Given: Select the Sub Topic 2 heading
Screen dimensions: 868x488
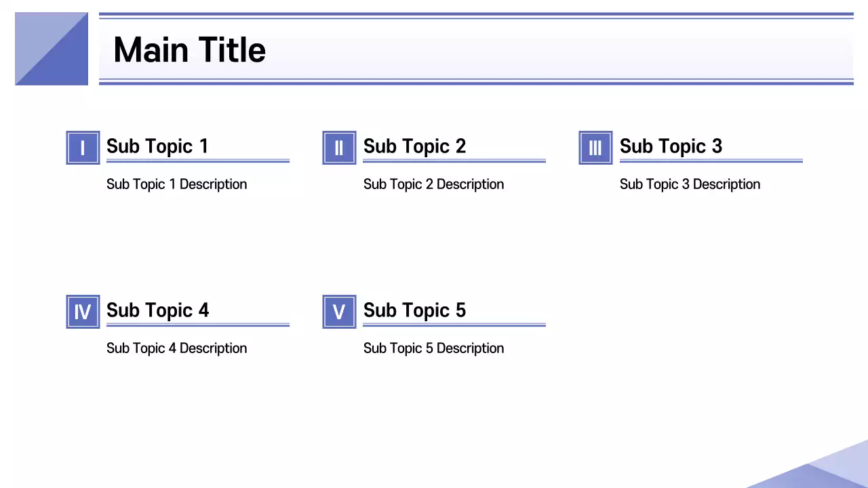Looking at the screenshot, I should (x=414, y=146).
